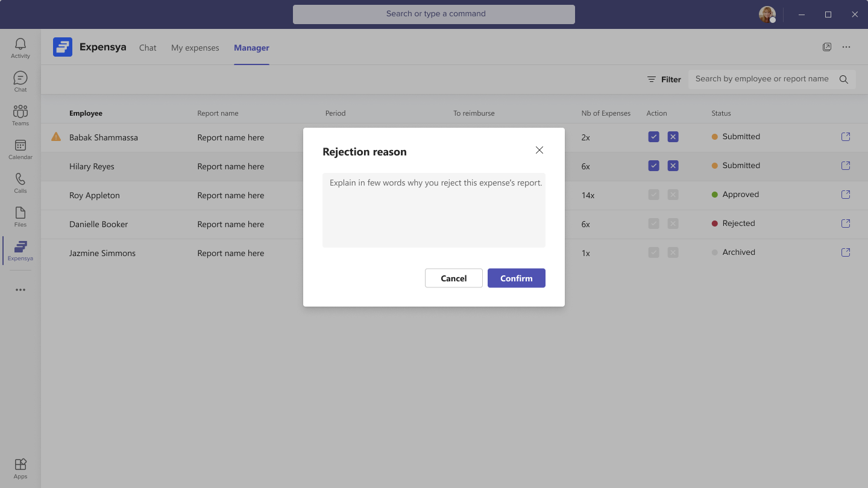Open the Filter options
The height and width of the screenshot is (488, 868).
[664, 80]
